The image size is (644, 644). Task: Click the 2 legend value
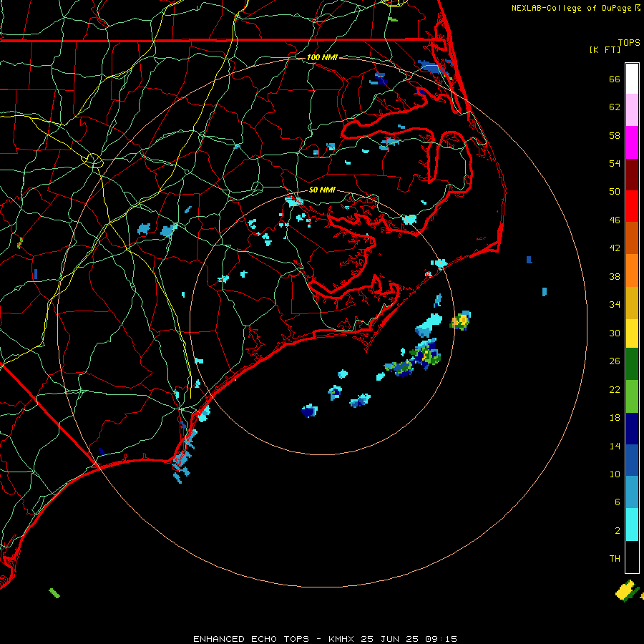(618, 531)
